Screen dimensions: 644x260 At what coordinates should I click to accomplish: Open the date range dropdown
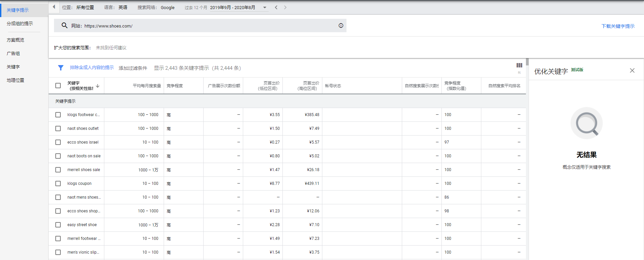(x=265, y=7)
